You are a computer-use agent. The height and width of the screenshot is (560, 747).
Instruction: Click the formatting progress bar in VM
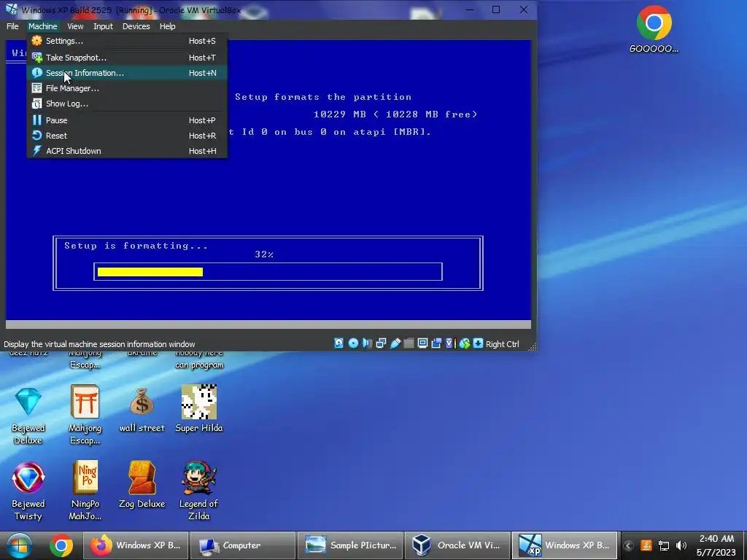pos(268,271)
